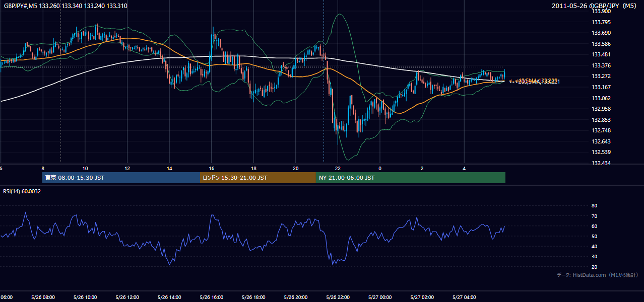Screen dimensions: 644x302
Task: Click price level 133.376 on axis
Action: 602,65
